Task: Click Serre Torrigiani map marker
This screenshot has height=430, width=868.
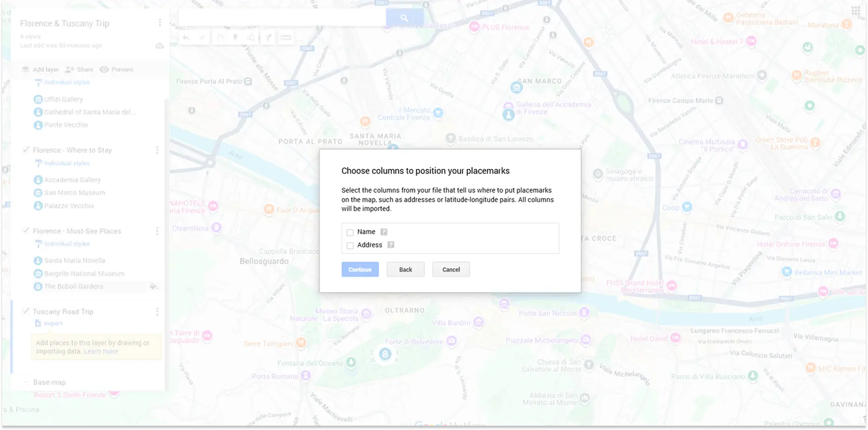Action: pyautogui.click(x=301, y=343)
